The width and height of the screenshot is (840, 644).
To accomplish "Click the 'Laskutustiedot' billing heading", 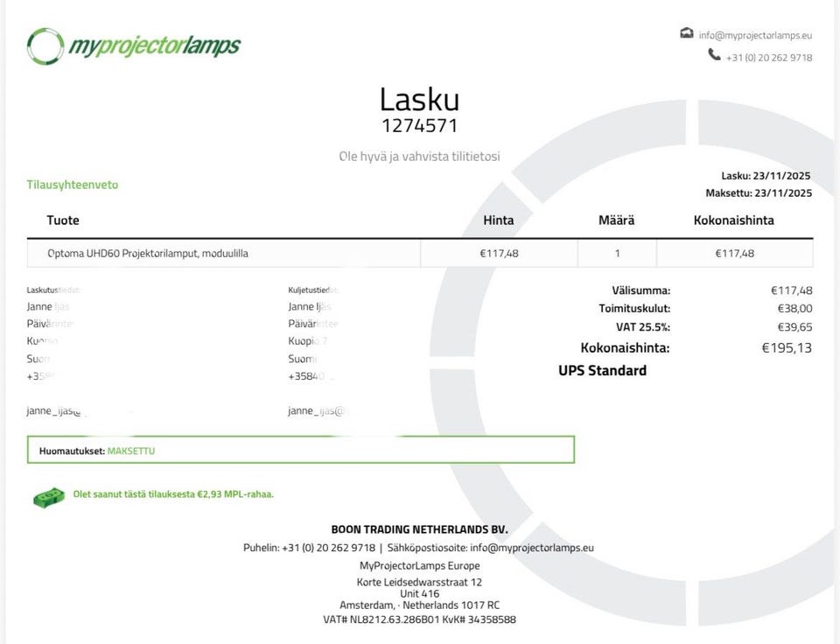I will click(53, 290).
